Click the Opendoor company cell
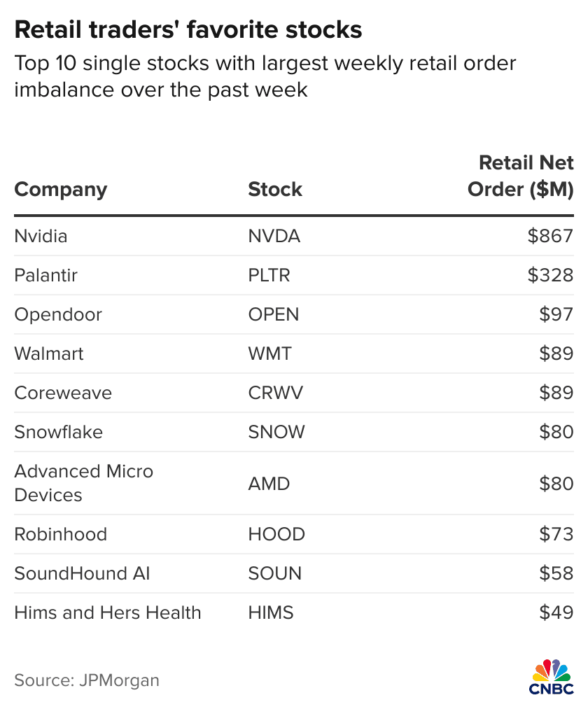 click(58, 314)
